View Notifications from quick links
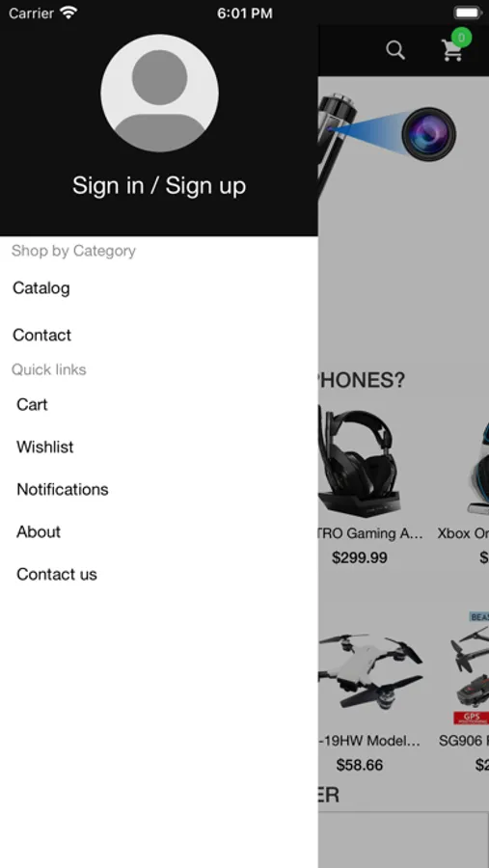489x868 pixels. (x=63, y=489)
